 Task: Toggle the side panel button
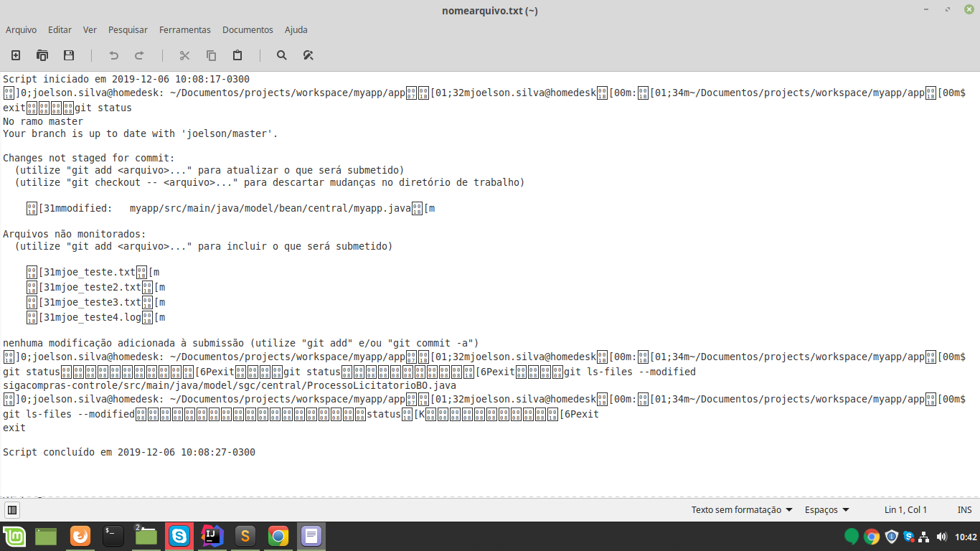(12, 510)
